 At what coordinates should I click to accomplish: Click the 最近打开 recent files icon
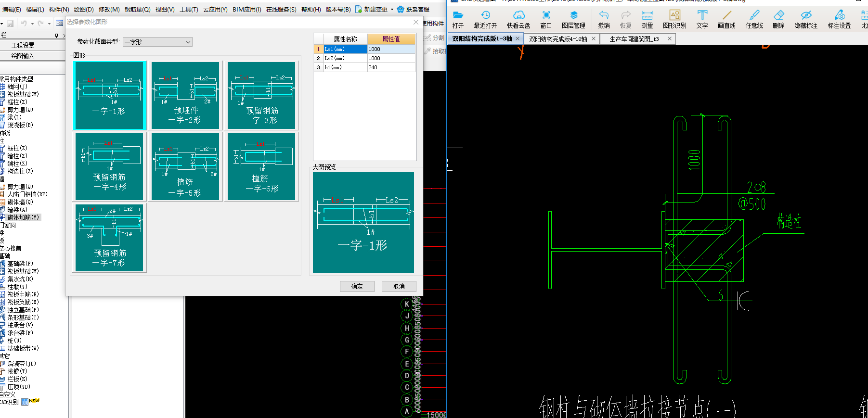[485, 19]
